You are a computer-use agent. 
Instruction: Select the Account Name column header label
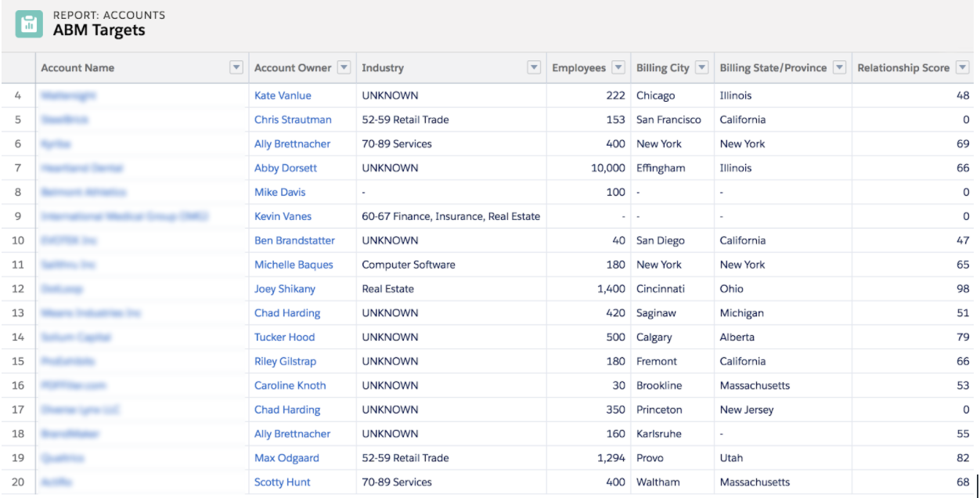77,68
